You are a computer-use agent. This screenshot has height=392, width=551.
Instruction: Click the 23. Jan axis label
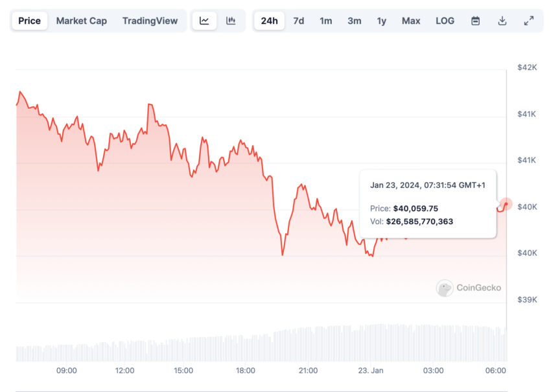coord(371,371)
